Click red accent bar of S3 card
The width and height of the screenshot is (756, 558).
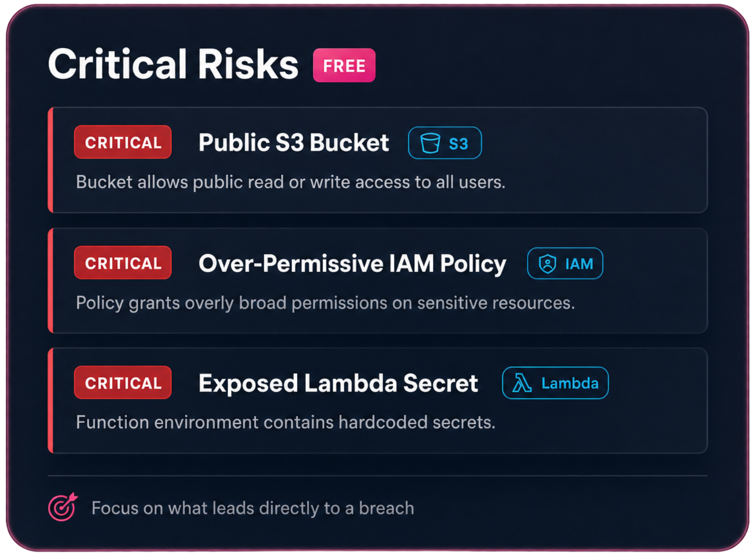[x=50, y=160]
